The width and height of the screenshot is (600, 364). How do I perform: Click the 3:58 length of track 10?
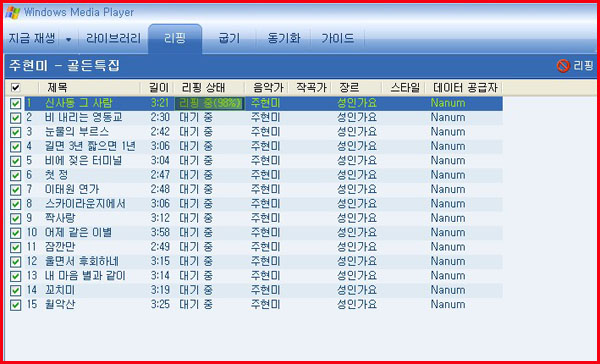click(x=160, y=233)
